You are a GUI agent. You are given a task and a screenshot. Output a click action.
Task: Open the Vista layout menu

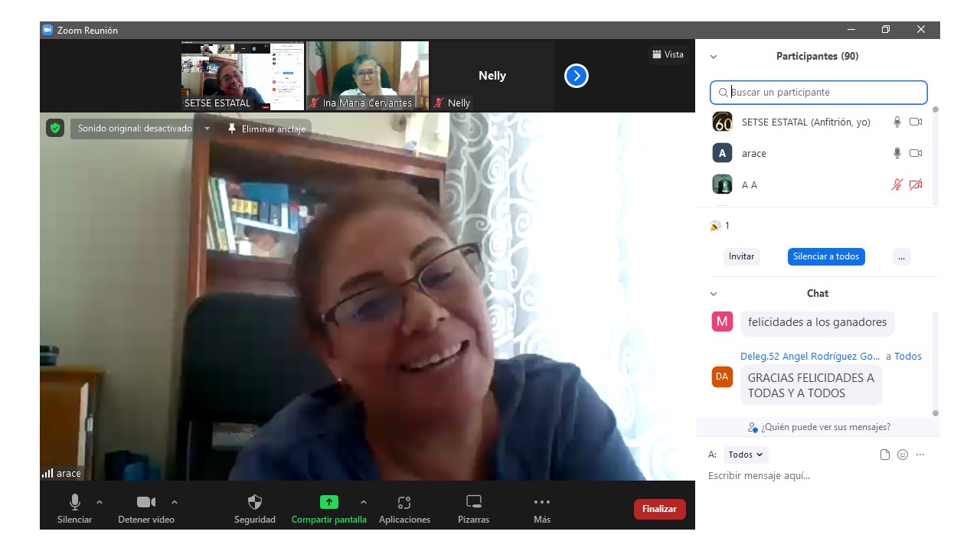pos(668,54)
